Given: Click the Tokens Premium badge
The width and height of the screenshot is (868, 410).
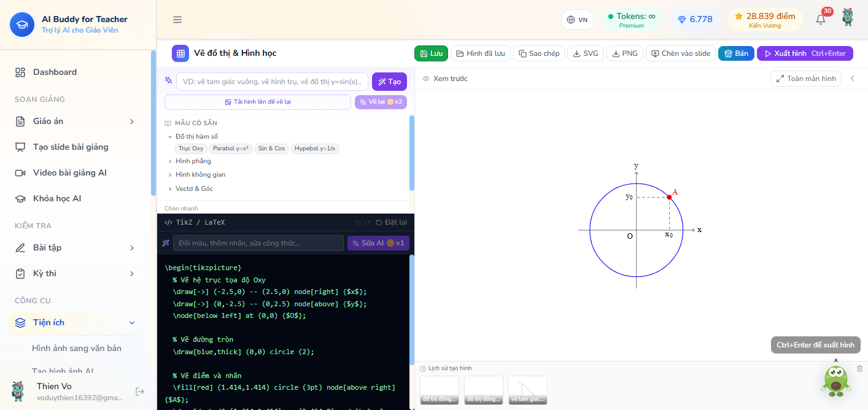Looking at the screenshot, I should pos(632,20).
